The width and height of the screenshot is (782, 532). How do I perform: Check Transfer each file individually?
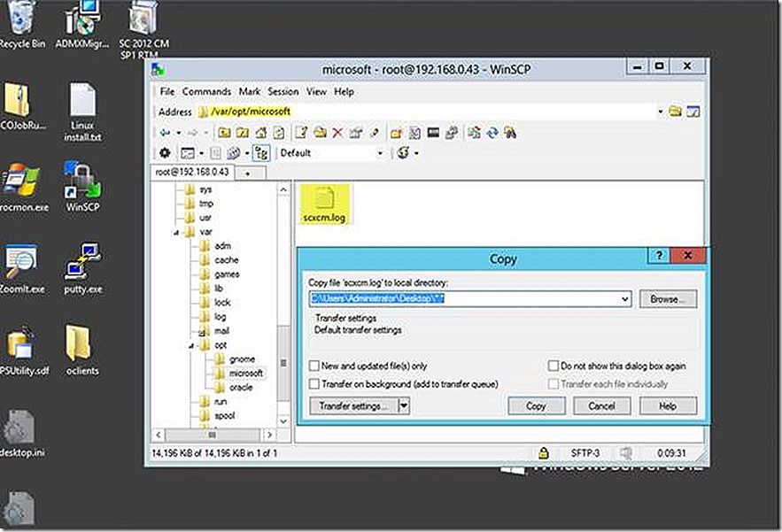tap(554, 384)
